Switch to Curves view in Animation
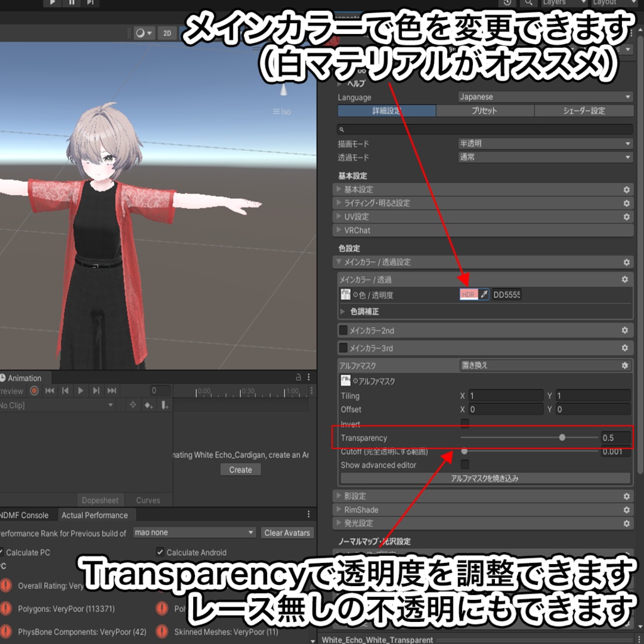Image resolution: width=644 pixels, height=644 pixels. pyautogui.click(x=148, y=500)
